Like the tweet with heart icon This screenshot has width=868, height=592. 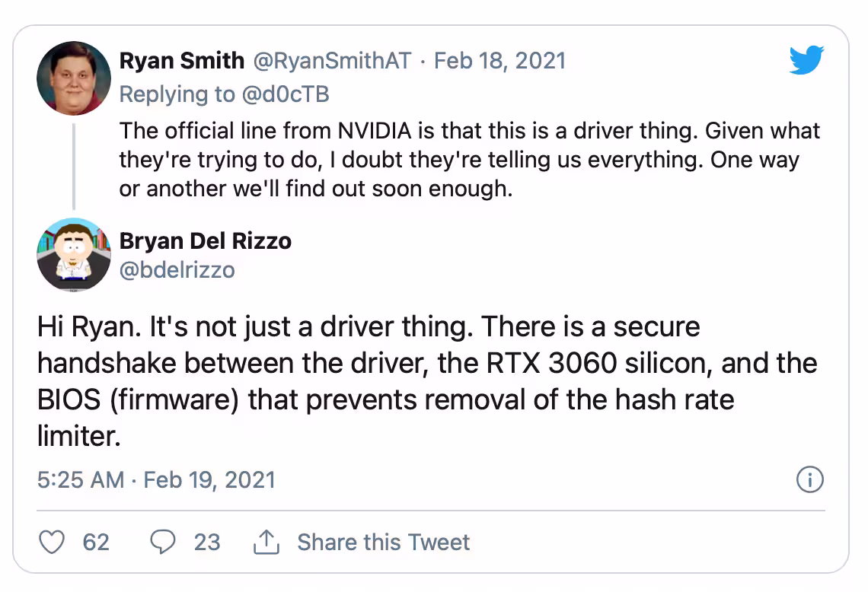pos(52,542)
